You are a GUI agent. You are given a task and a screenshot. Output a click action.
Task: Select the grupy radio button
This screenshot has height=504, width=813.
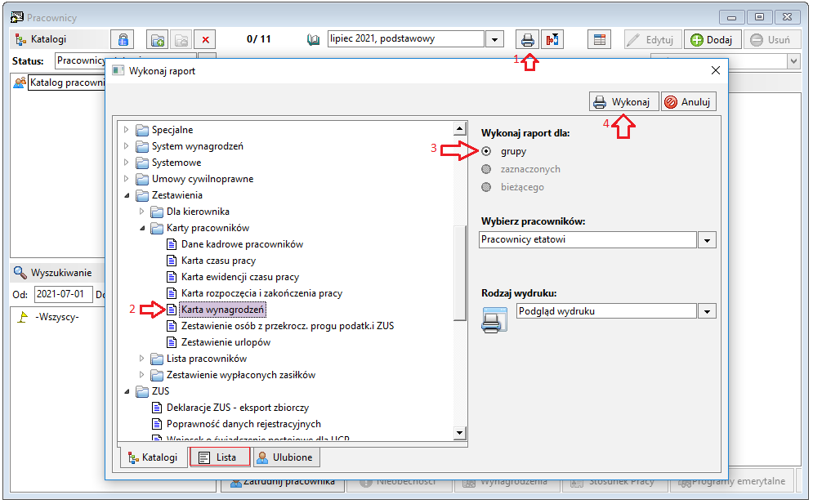[486, 151]
